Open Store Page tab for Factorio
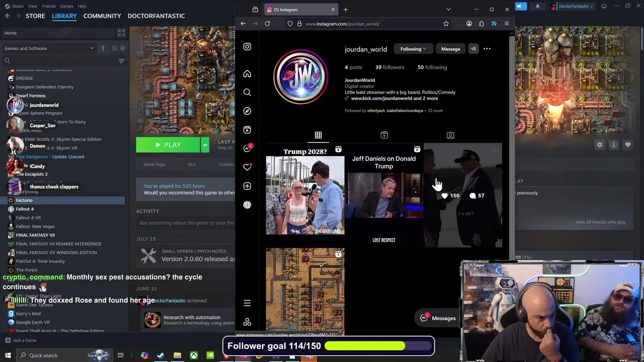This screenshot has height=362, width=644. point(154,164)
